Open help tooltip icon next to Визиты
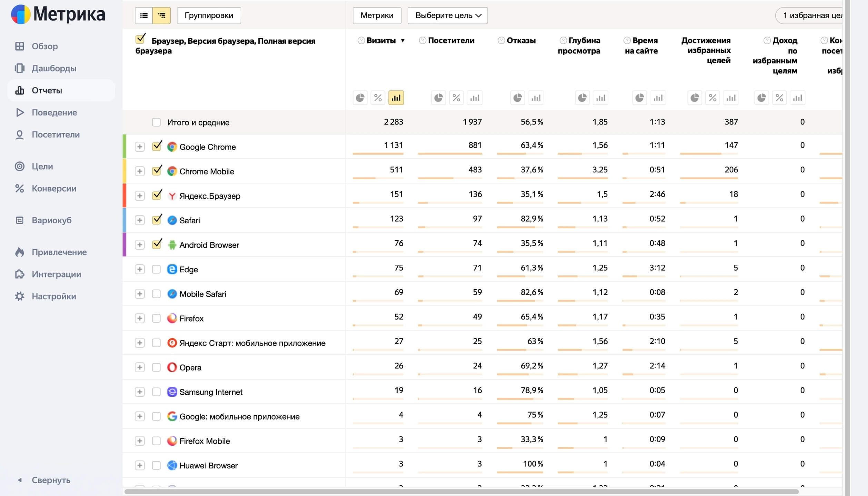868x496 pixels. coord(361,41)
